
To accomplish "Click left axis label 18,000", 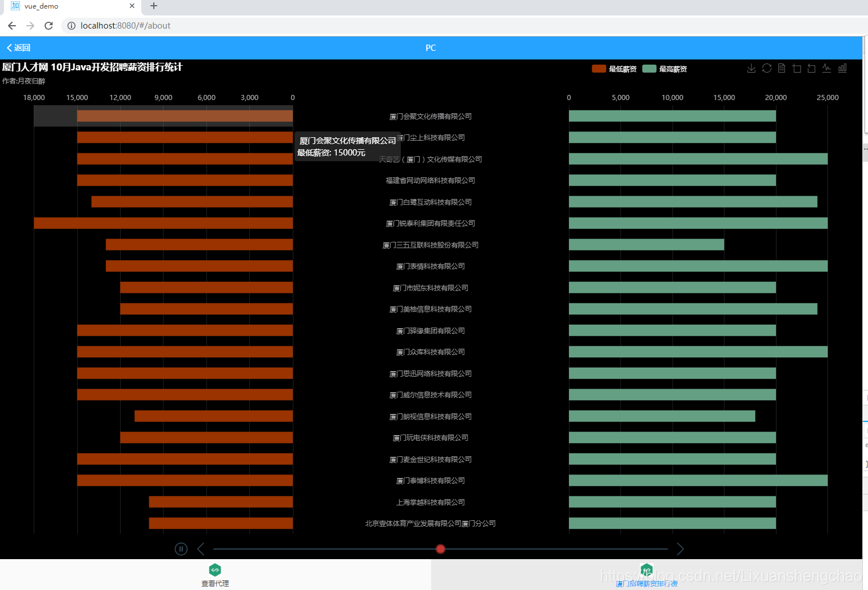I will click(34, 98).
